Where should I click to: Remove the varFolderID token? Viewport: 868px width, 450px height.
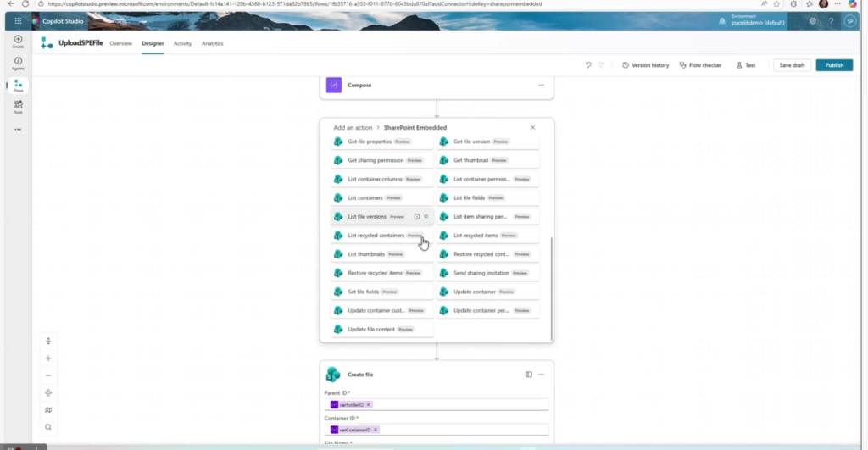368,404
